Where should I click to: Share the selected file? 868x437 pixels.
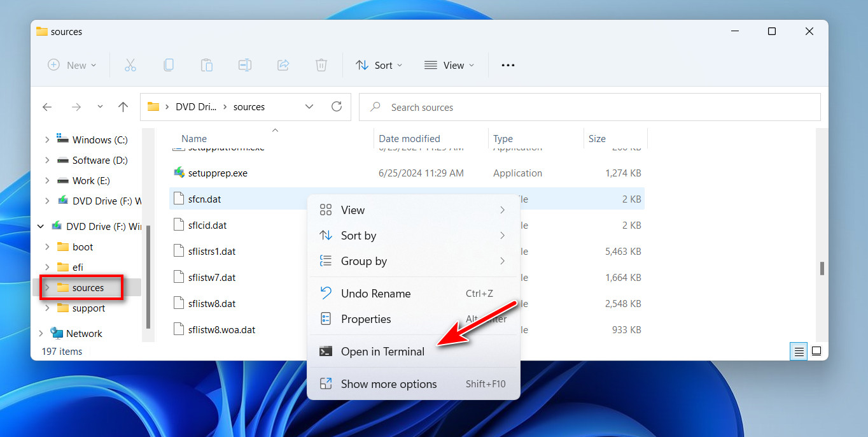tap(283, 64)
